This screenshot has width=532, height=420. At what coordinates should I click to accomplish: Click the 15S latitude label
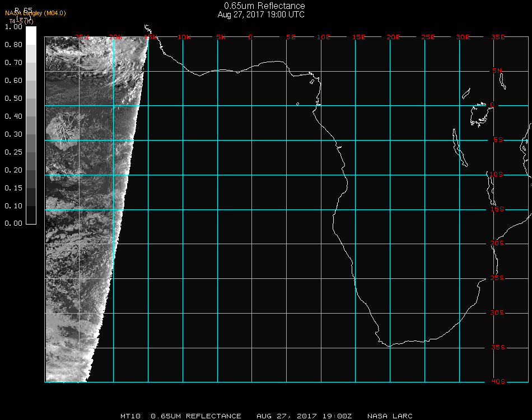[497, 209]
